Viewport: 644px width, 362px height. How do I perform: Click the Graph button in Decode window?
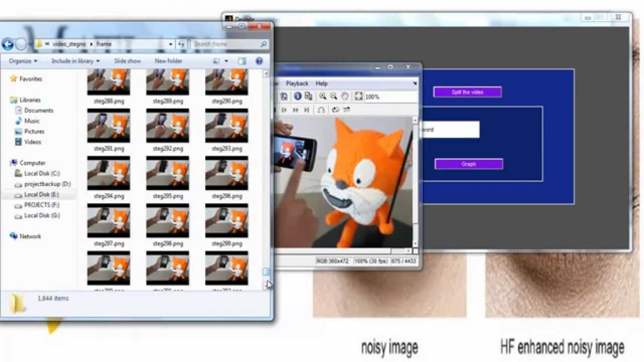click(468, 164)
